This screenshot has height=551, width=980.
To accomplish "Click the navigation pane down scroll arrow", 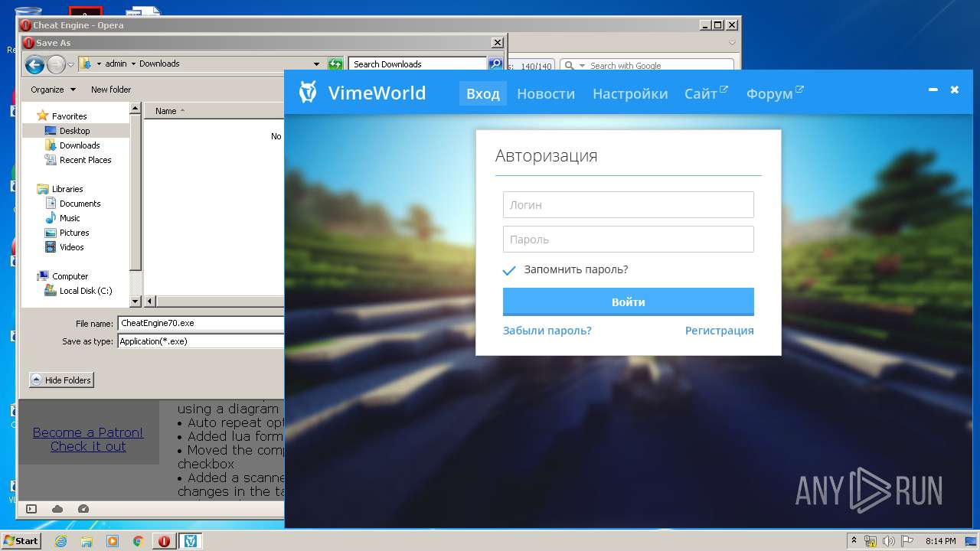I will click(136, 302).
